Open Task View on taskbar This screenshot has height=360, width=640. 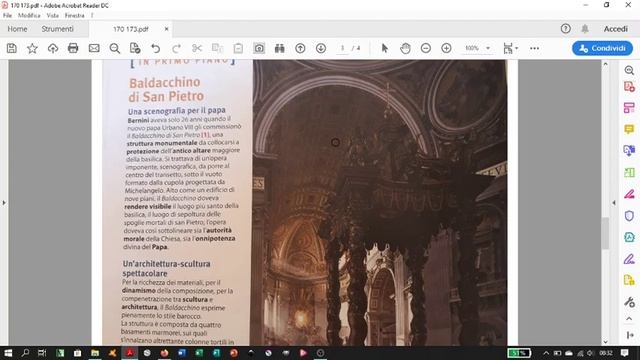pos(42,353)
